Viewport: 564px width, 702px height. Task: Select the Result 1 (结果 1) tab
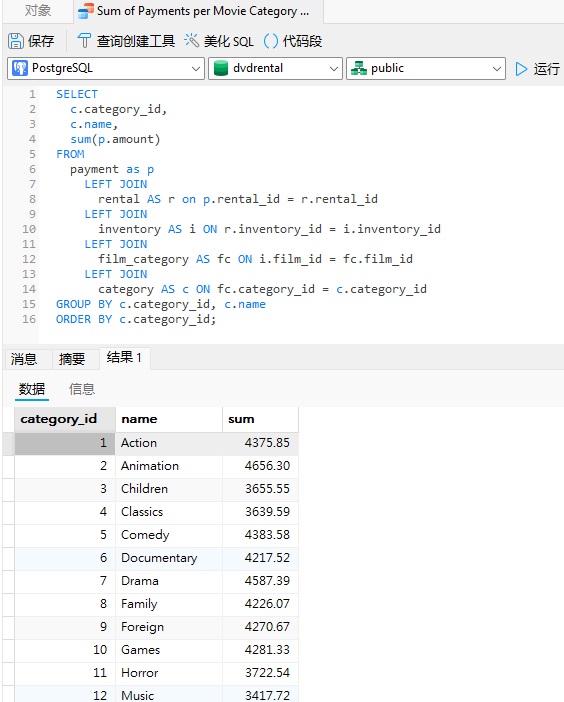tap(124, 358)
